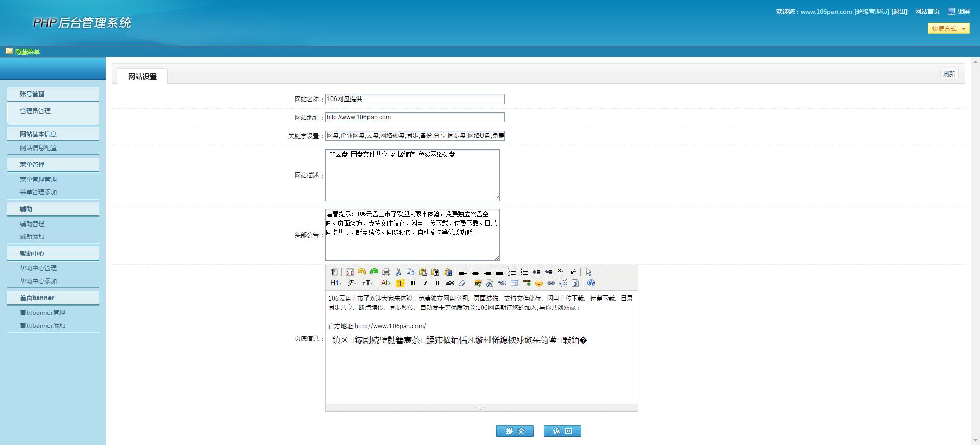Decrease indent in editor
The image size is (980, 445).
pos(549,272)
